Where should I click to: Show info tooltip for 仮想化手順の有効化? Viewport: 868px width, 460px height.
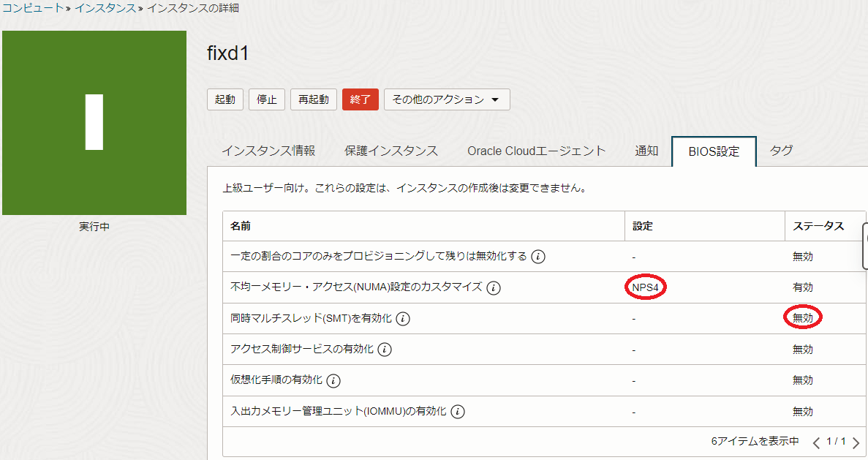[333, 380]
